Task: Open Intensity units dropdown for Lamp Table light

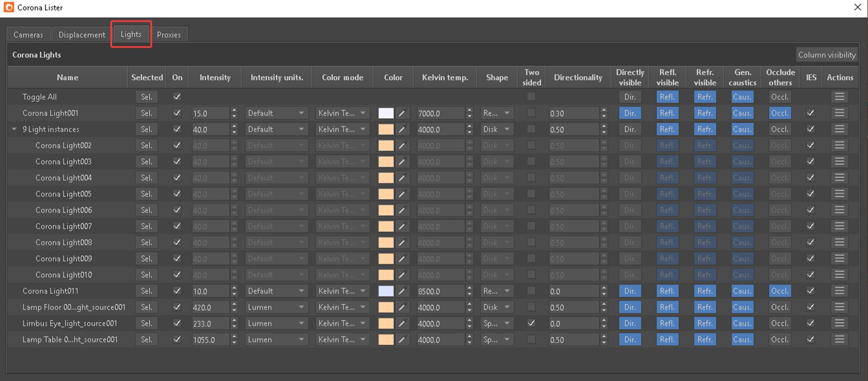Action: click(276, 339)
